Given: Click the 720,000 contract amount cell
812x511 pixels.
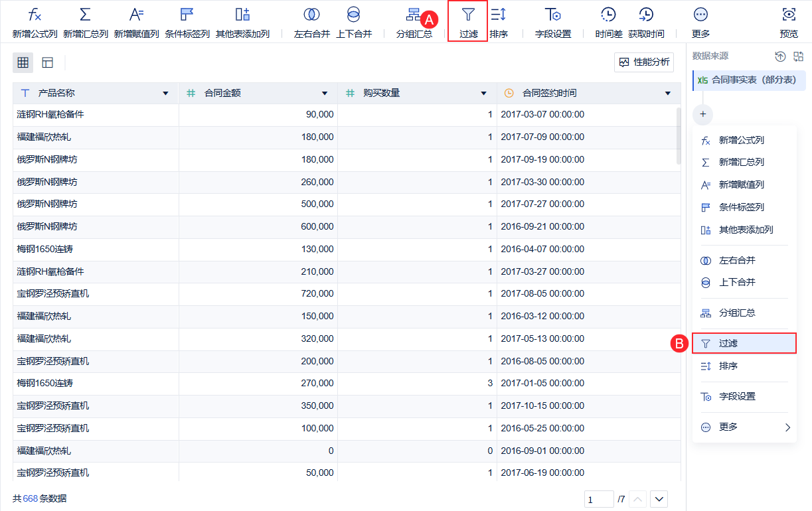Looking at the screenshot, I should point(258,294).
